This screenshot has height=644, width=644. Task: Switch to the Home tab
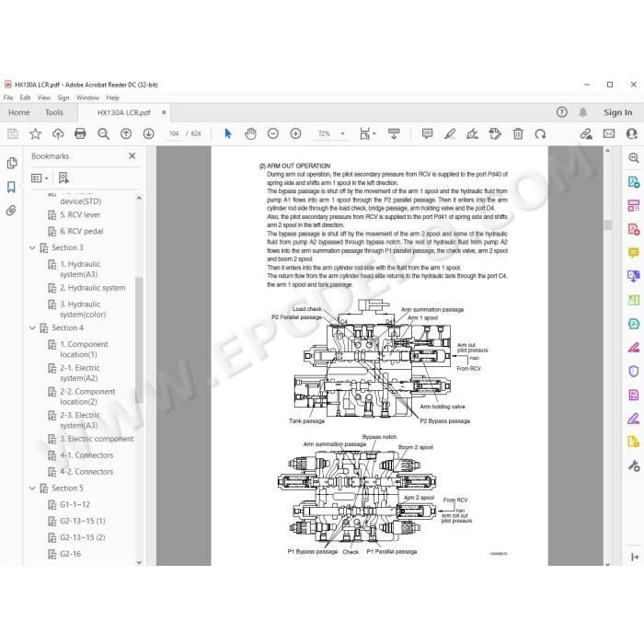click(x=19, y=112)
